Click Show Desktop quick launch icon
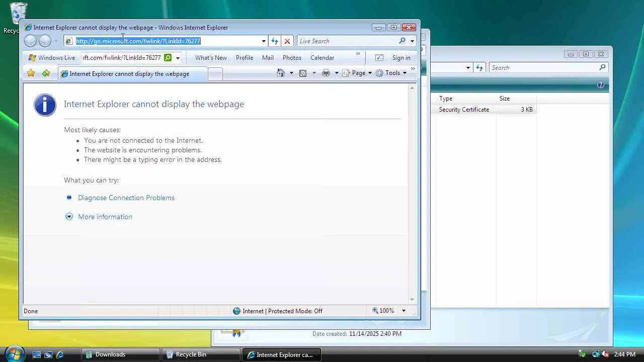644x362 pixels. point(37,354)
